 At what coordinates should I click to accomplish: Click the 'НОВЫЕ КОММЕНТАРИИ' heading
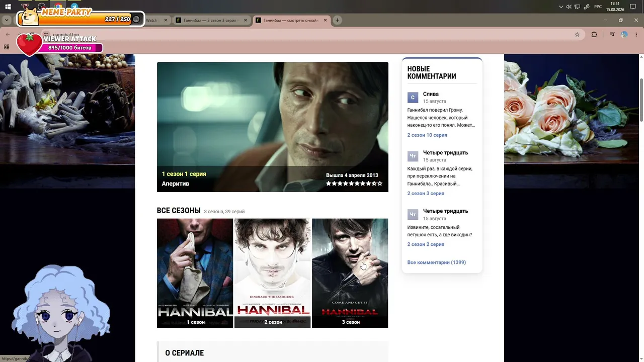coord(432,72)
